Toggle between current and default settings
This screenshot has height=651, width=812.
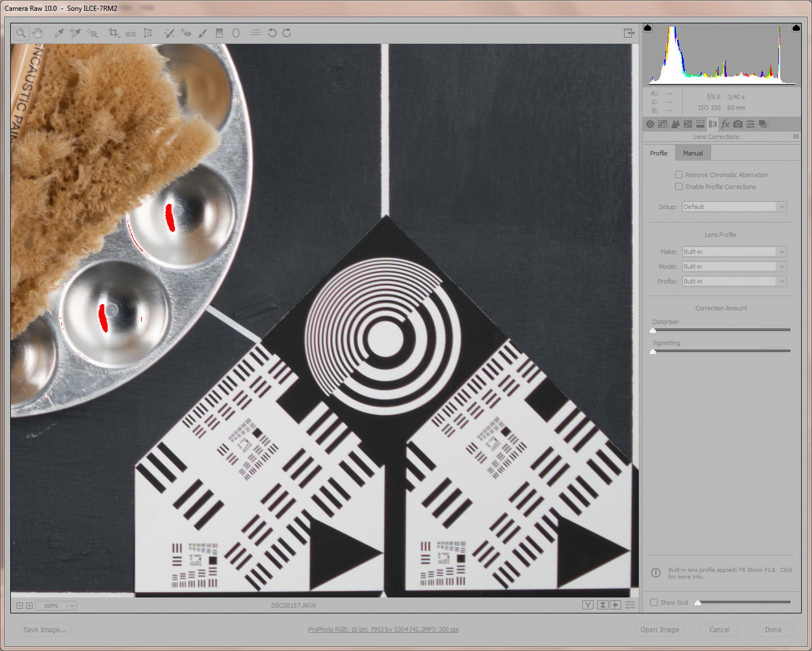(630, 605)
